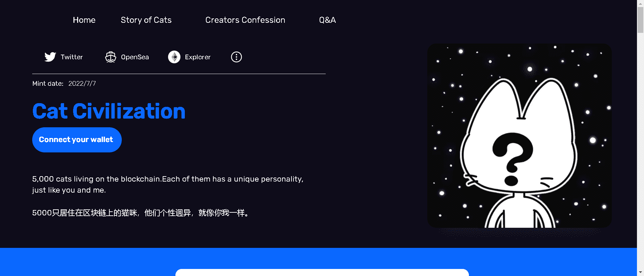The width and height of the screenshot is (644, 276).
Task: Open the Home nav item
Action: click(x=84, y=20)
